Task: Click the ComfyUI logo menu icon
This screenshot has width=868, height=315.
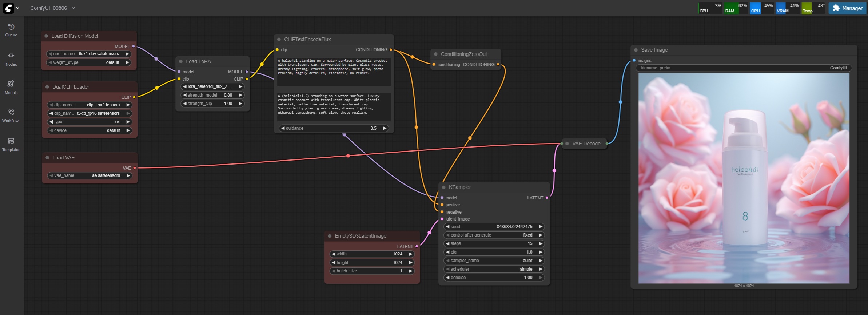Action: [x=8, y=8]
